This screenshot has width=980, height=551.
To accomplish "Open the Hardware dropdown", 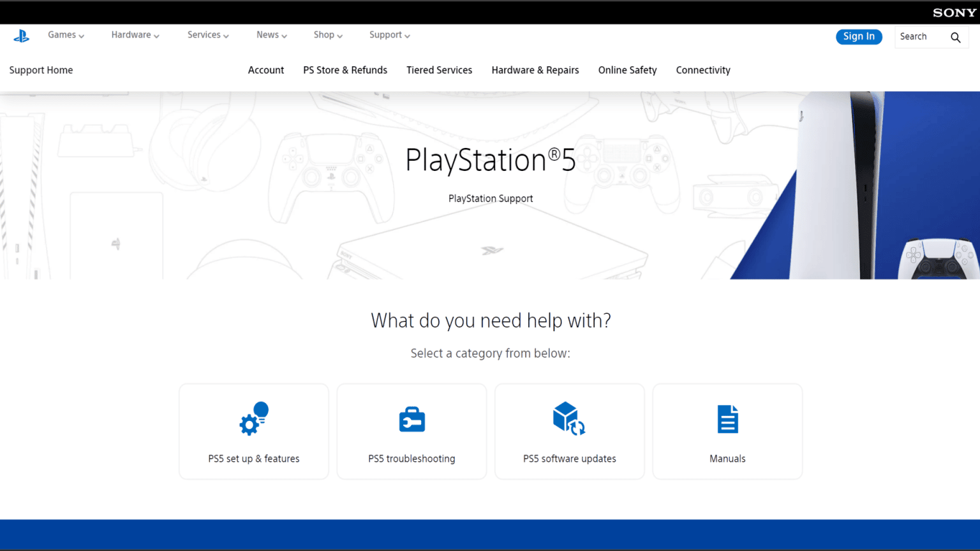I will click(135, 35).
